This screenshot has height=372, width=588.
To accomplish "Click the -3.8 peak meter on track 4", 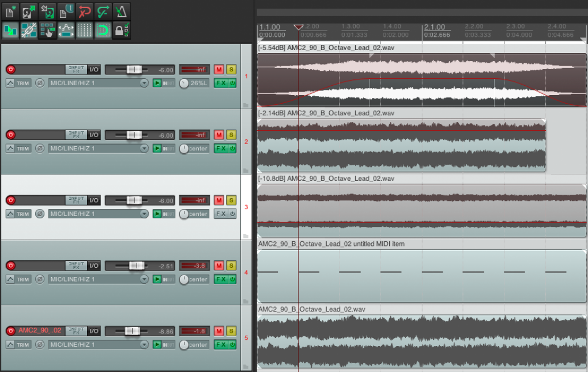I will [194, 265].
